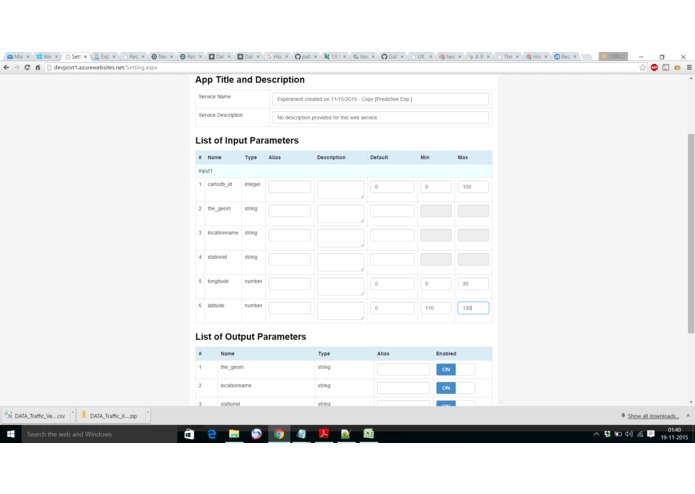
Task: Open the Excel icon in the taskbar
Action: tap(368, 434)
